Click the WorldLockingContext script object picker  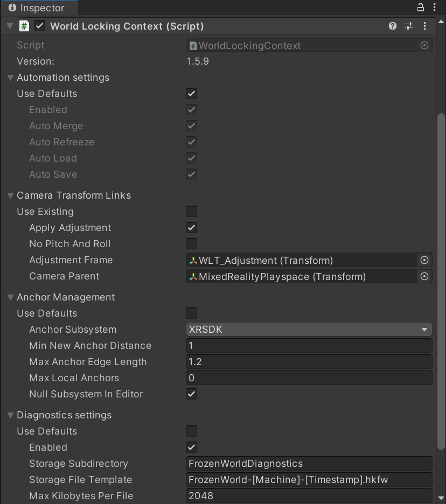pos(425,45)
